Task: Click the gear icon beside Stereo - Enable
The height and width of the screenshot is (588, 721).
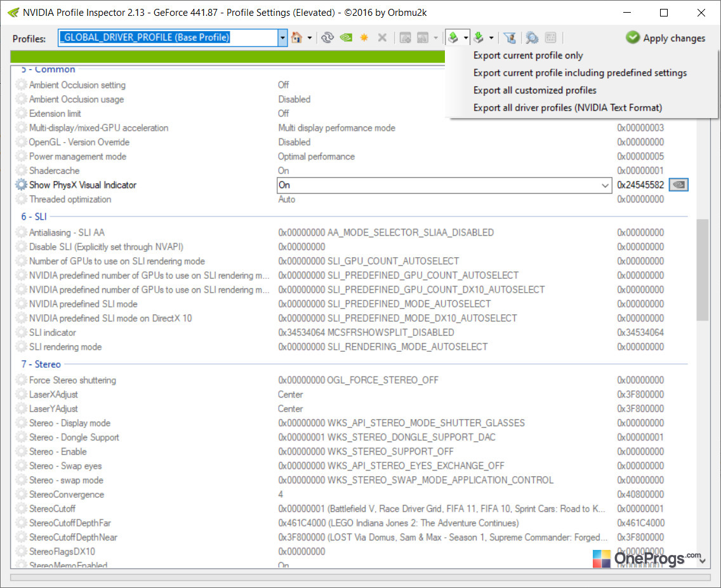Action: [21, 452]
